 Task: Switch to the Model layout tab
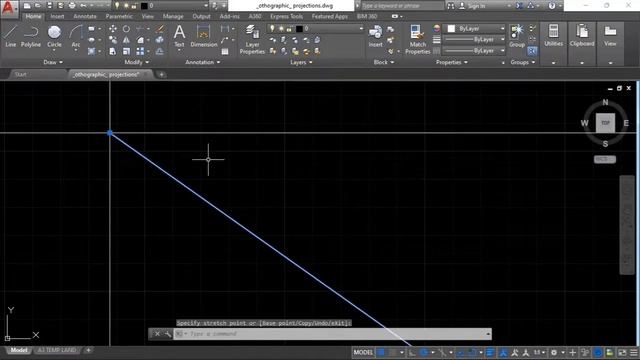coord(19,350)
